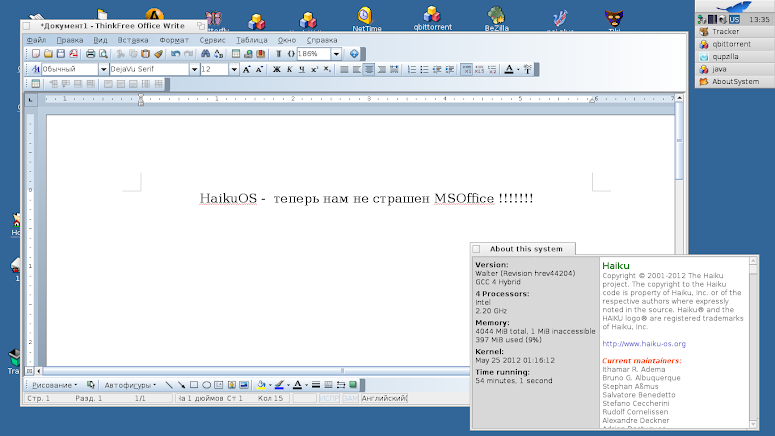Viewport: 775px width, 436px height.
Task: Start a numbered list
Action: click(x=412, y=69)
